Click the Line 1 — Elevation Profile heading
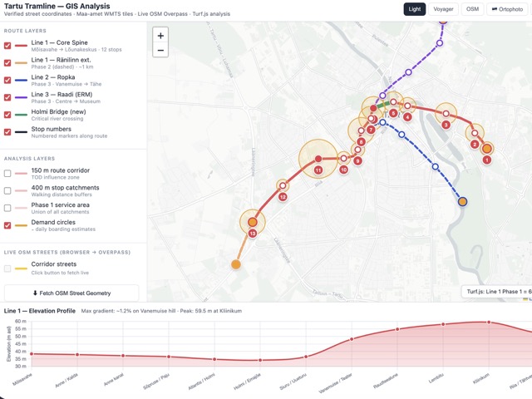 [x=40, y=311]
